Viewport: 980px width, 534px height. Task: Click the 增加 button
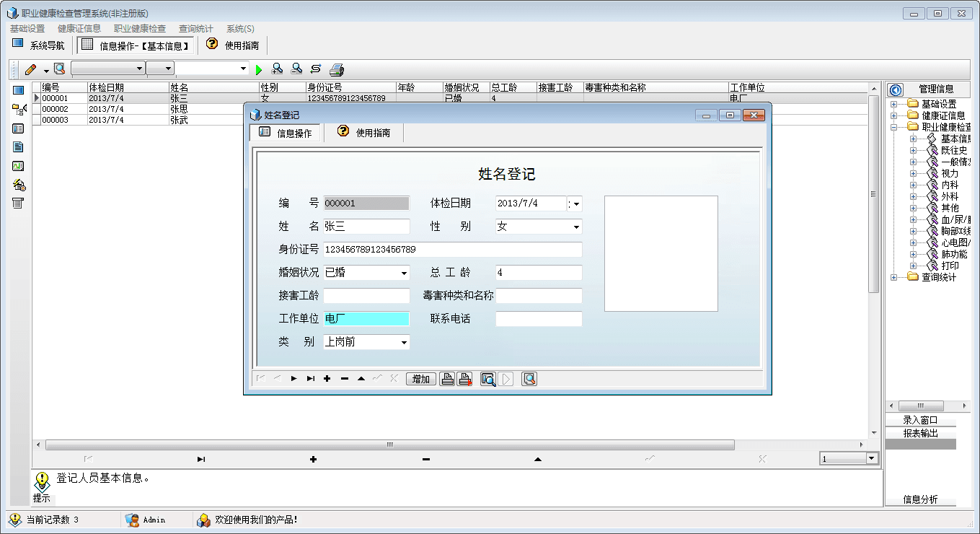tap(421, 379)
